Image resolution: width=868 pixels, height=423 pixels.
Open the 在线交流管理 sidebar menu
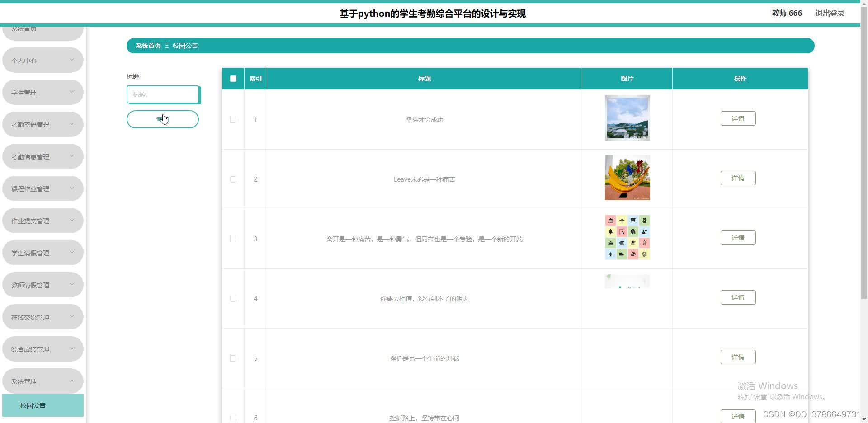(43, 317)
